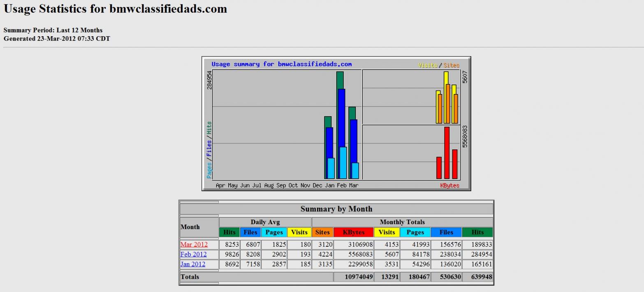
Task: Click the Mar 2012 total files value 156576
Action: tap(450, 244)
